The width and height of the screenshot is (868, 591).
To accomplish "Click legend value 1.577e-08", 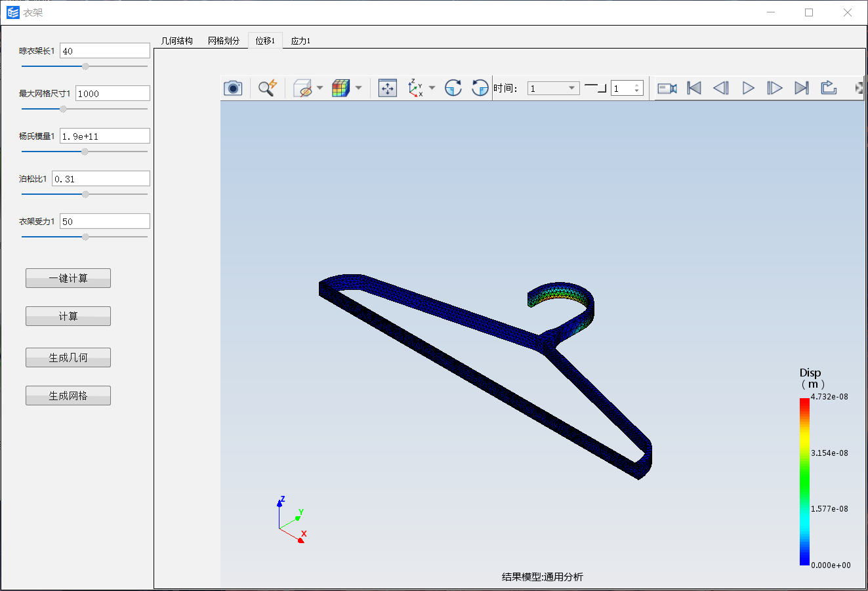I will point(829,508).
